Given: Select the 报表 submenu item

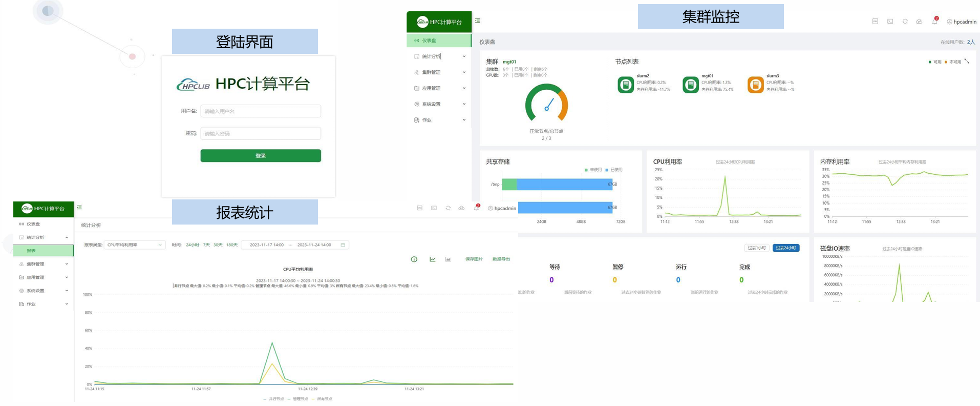Looking at the screenshot, I should coord(43,251).
